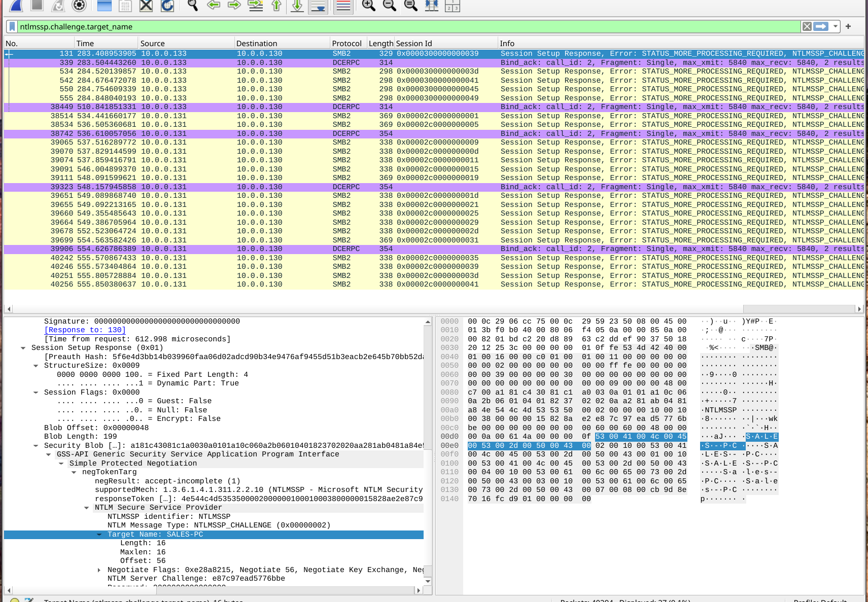Stop the running packet capture
This screenshot has height=602, width=868.
click(x=36, y=6)
